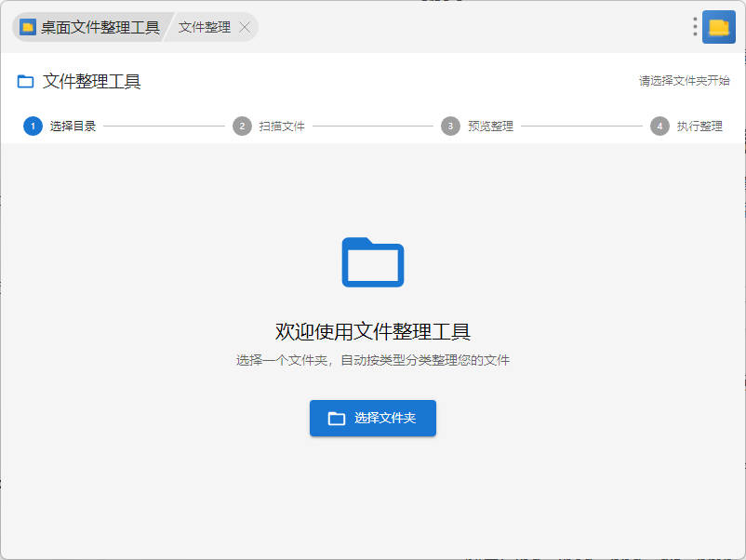Jump to the 扫描文件 step label

(282, 127)
